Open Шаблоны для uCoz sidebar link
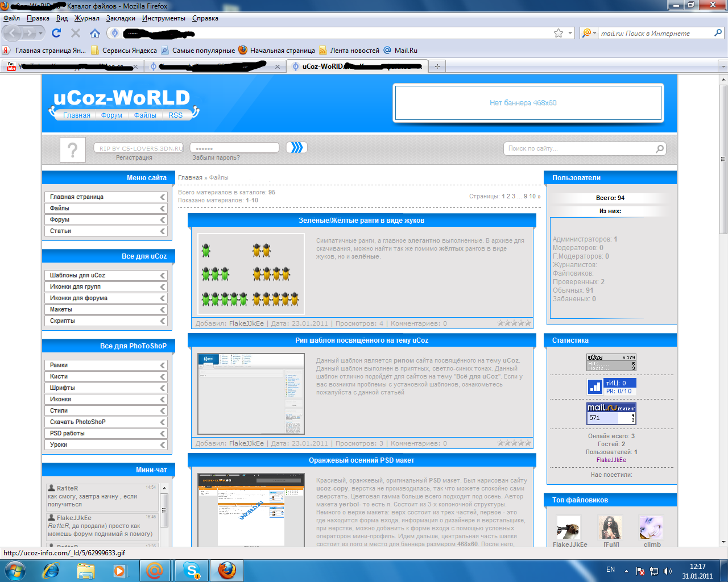Image resolution: width=728 pixels, height=582 pixels. [77, 275]
